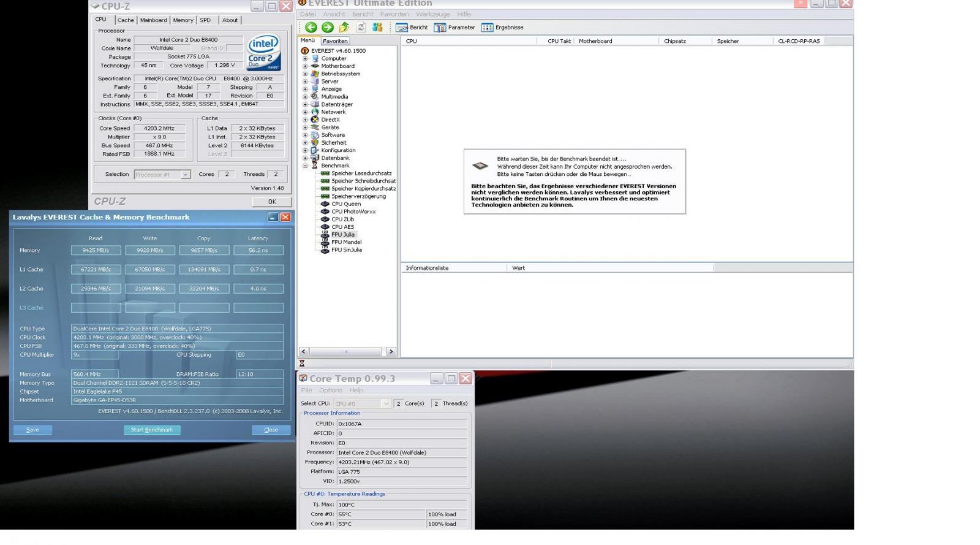The height and width of the screenshot is (545, 980).
Task: Click the green Forward arrow in EVEREST toolbar
Action: click(x=328, y=27)
